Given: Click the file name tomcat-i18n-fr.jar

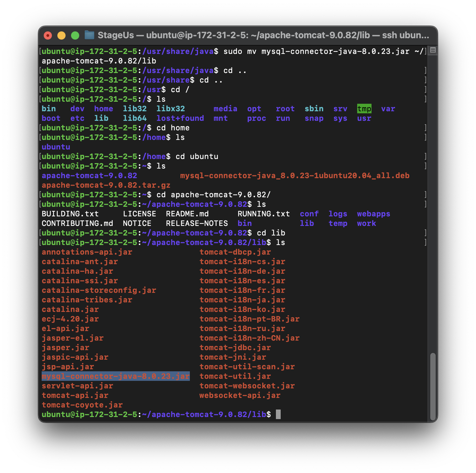Looking at the screenshot, I should point(242,290).
